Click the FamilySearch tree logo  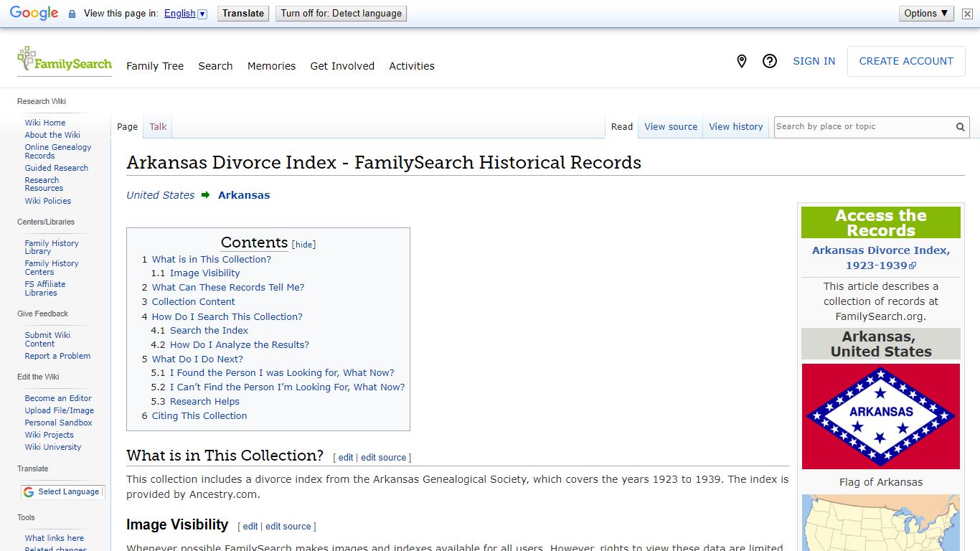[x=64, y=60]
